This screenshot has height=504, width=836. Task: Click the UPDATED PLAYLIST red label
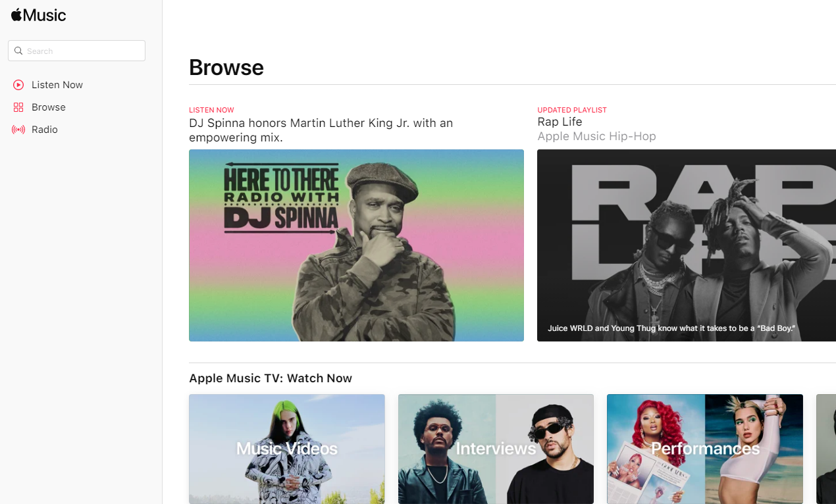pos(572,110)
